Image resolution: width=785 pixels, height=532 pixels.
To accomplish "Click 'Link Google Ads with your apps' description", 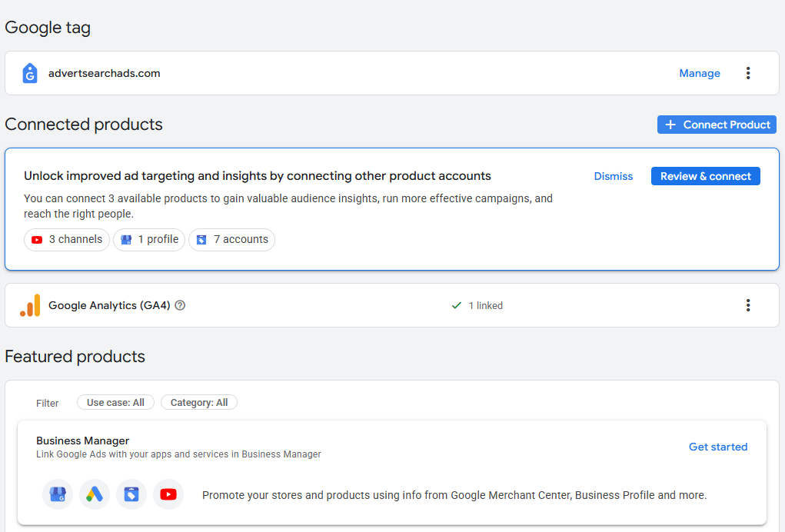I will coord(178,454).
